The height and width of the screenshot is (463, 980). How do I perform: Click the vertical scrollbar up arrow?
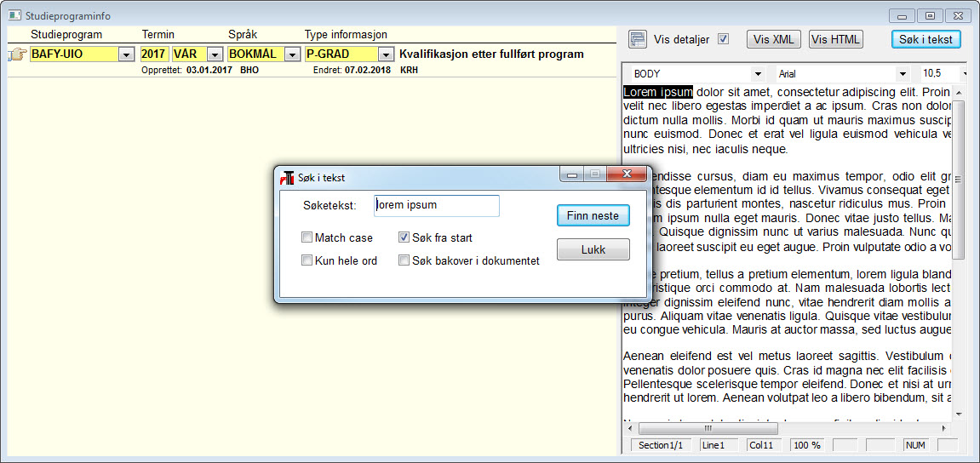coord(958,92)
